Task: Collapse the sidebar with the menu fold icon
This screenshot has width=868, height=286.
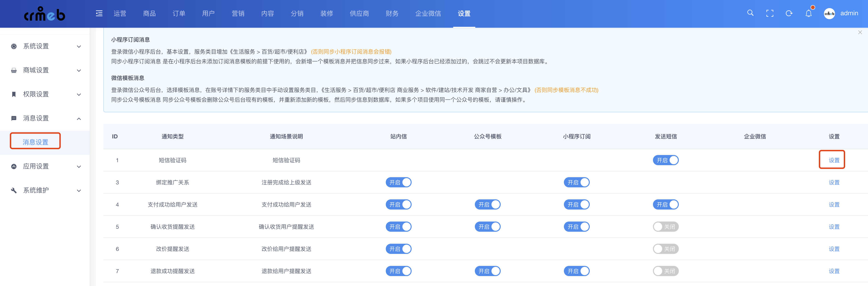Action: click(x=99, y=13)
